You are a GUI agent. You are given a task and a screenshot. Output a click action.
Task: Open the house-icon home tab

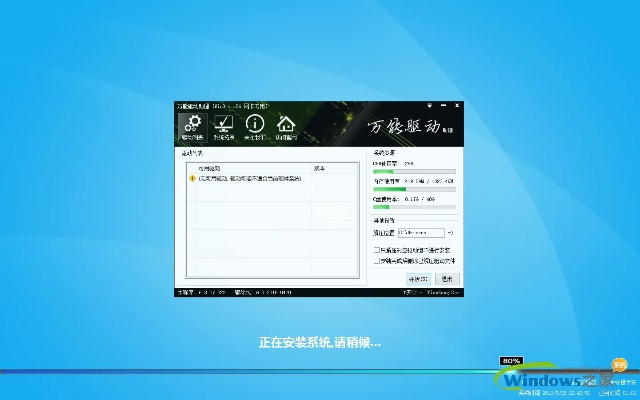click(286, 127)
